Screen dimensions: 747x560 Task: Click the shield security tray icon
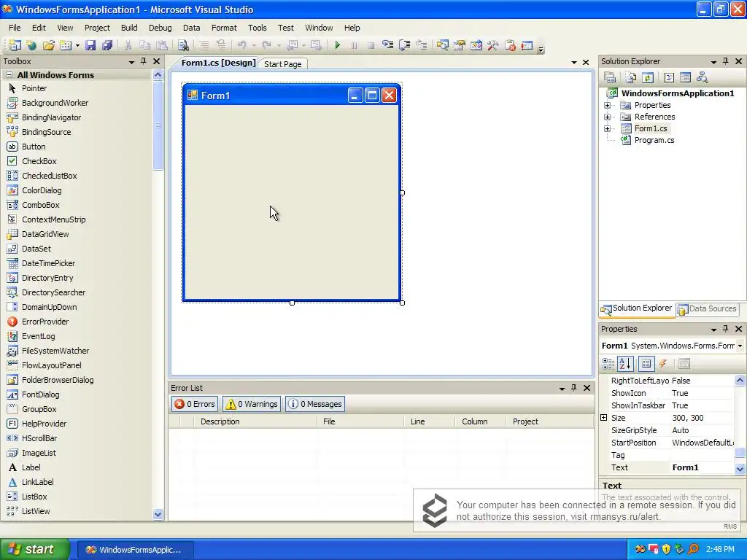pos(666,549)
